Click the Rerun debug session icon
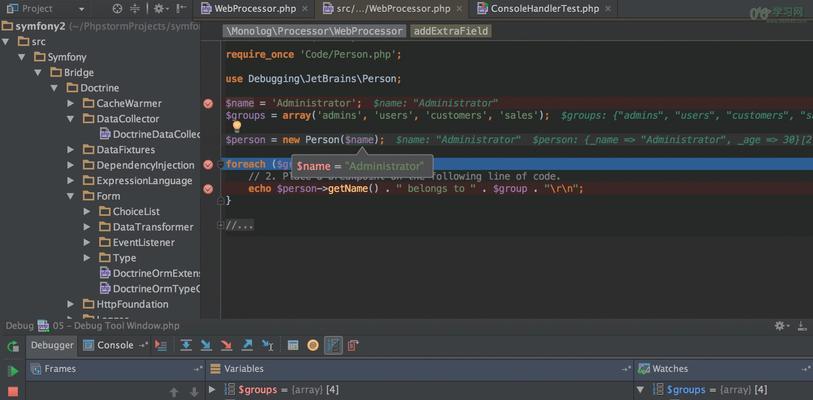This screenshot has height=400, width=813. pos(13,347)
